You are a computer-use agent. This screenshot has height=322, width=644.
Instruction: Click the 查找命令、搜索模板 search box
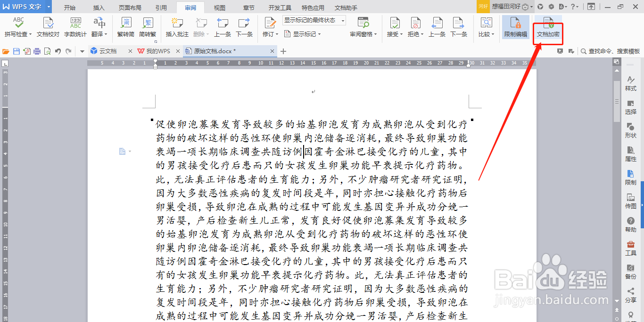[x=611, y=51]
